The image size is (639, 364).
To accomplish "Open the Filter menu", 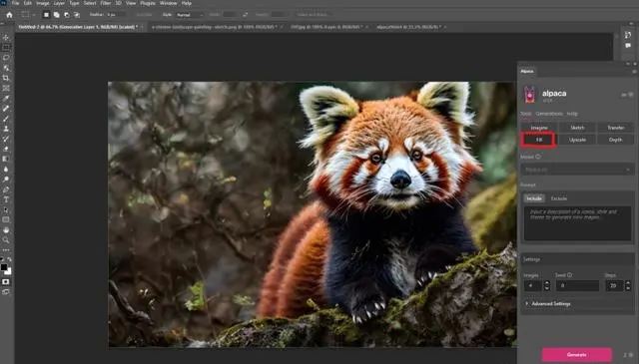I will tap(106, 3).
